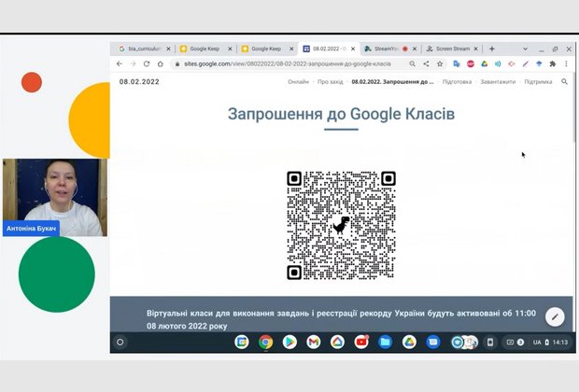Screen dimensions: 579x392
Task: Switch to the first Google Keep tab
Action: pyautogui.click(x=204, y=49)
